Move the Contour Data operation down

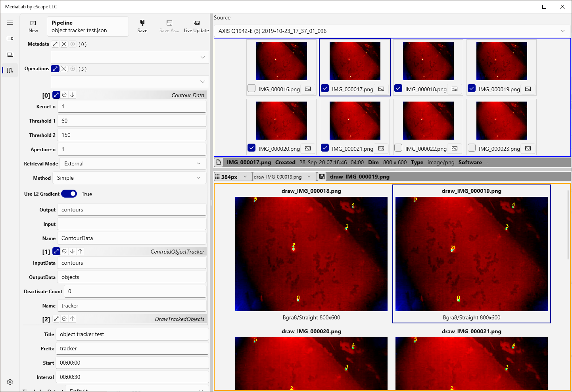click(x=72, y=95)
